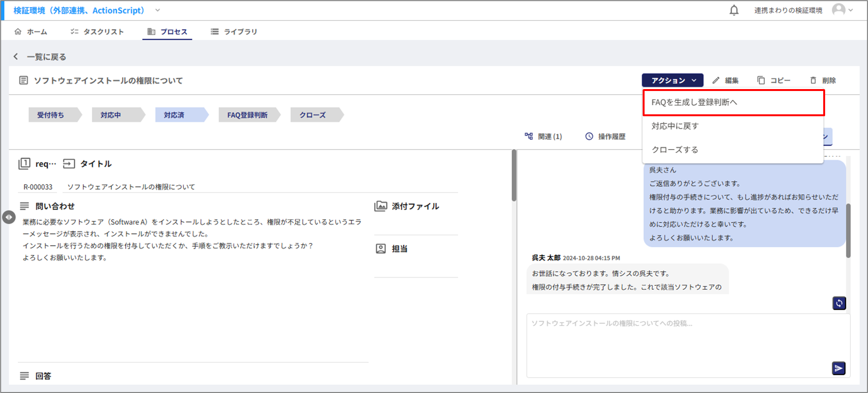868x393 pixels.
Task: Open the 関連 (1) related tab
Action: [x=544, y=137]
